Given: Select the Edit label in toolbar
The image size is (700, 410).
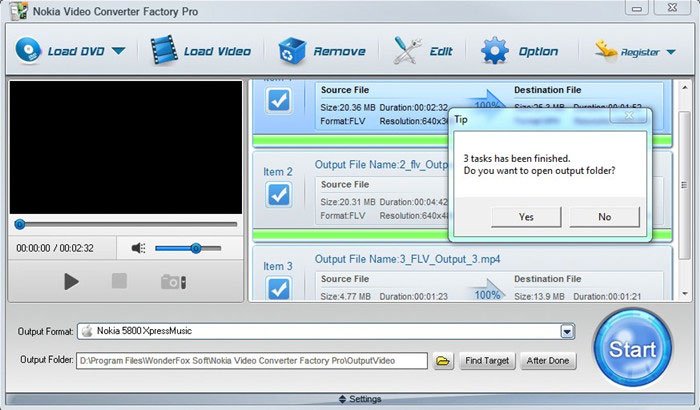Looking at the screenshot, I should point(441,51).
